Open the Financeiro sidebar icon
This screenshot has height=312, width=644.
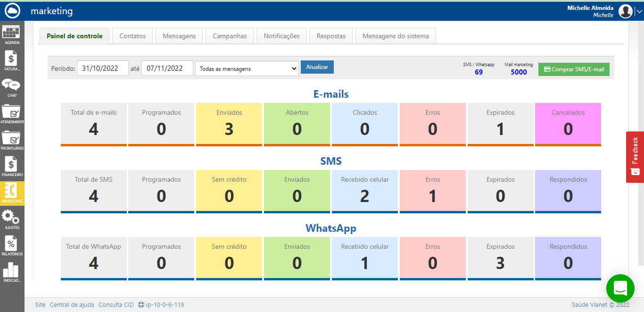12,167
